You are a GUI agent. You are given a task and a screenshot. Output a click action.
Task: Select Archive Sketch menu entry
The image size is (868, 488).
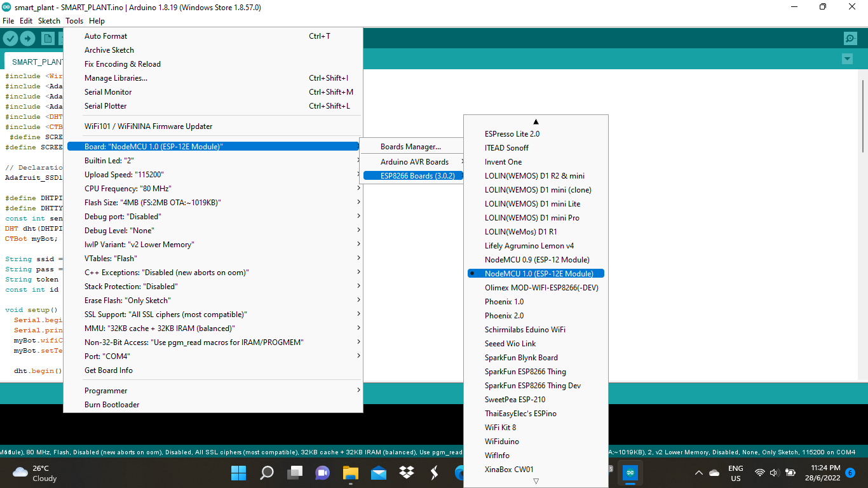click(214, 50)
